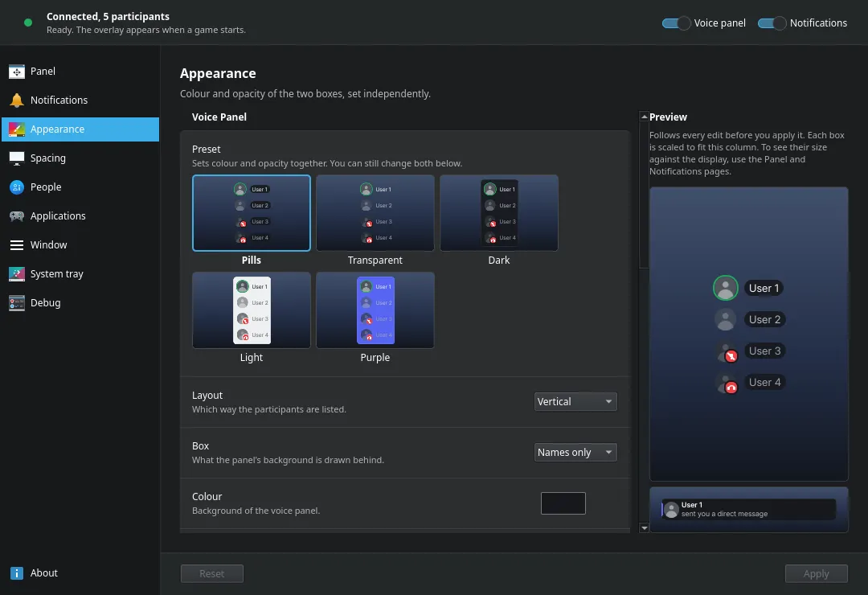Click the Appearance palette icon
The image size is (868, 595).
pyautogui.click(x=17, y=129)
